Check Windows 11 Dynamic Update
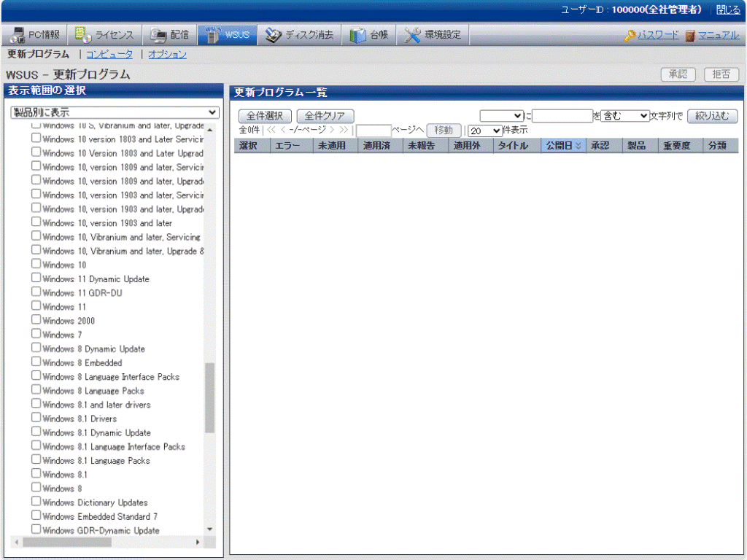The height and width of the screenshot is (560, 747). pyautogui.click(x=36, y=278)
